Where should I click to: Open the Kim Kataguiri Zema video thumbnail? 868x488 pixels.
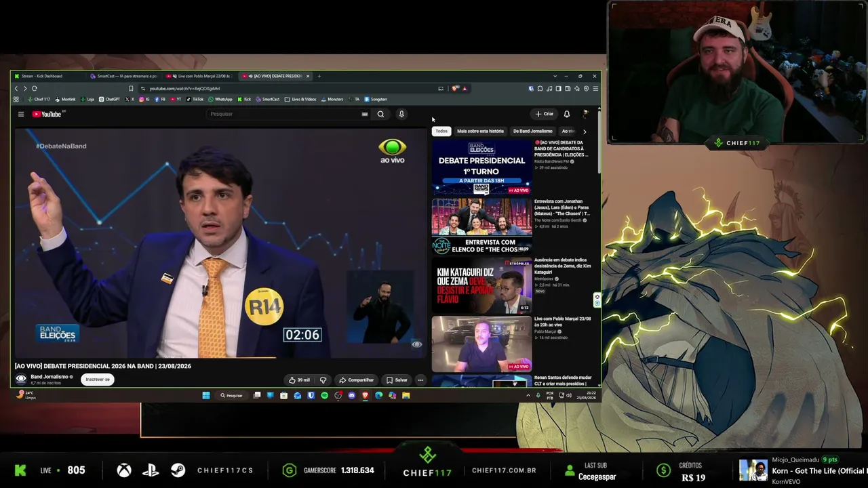[482, 285]
